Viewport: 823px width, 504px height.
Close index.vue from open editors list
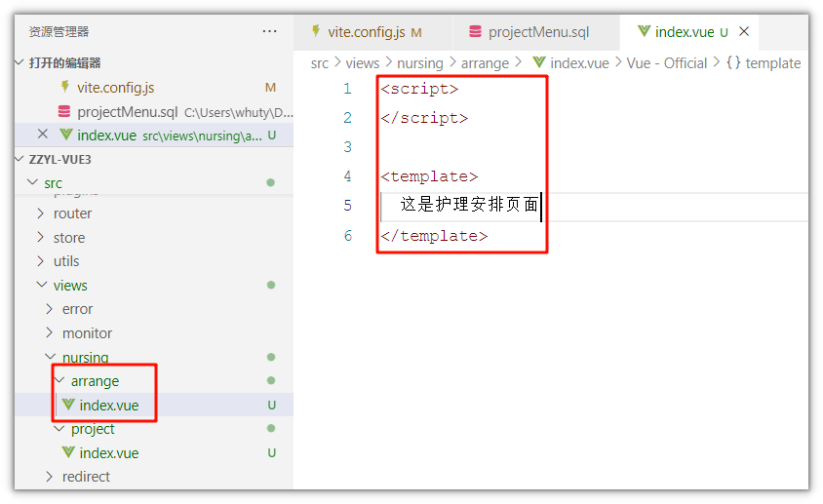(43, 135)
